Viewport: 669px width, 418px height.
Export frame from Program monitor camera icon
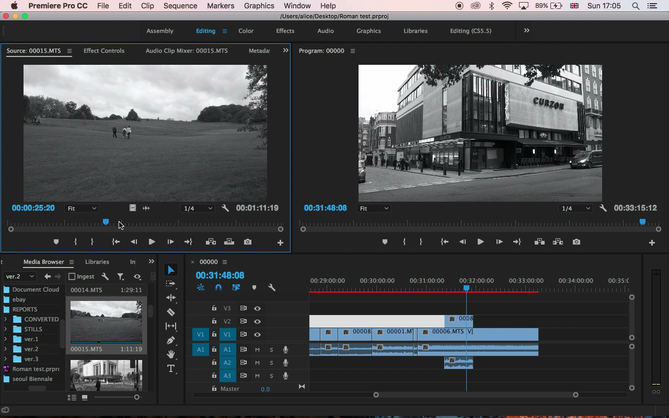pos(575,242)
